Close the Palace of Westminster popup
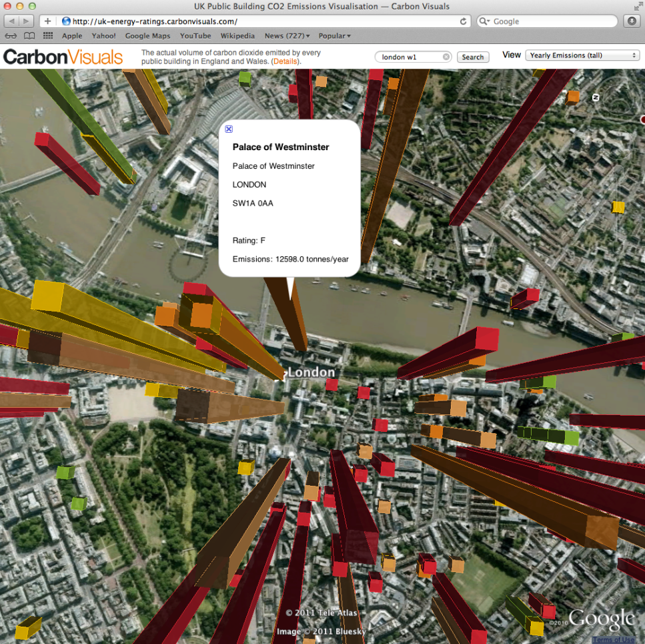Image resolution: width=645 pixels, height=644 pixels. 229,129
